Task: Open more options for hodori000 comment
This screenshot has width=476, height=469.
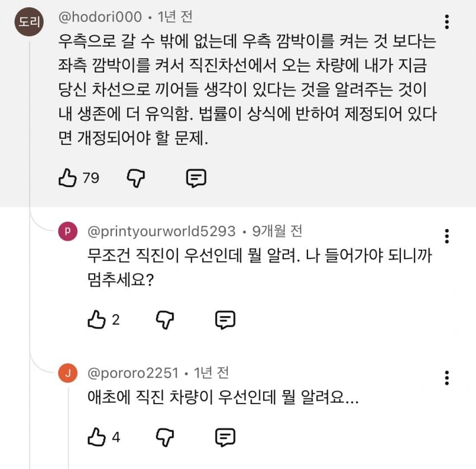Action: point(446,22)
